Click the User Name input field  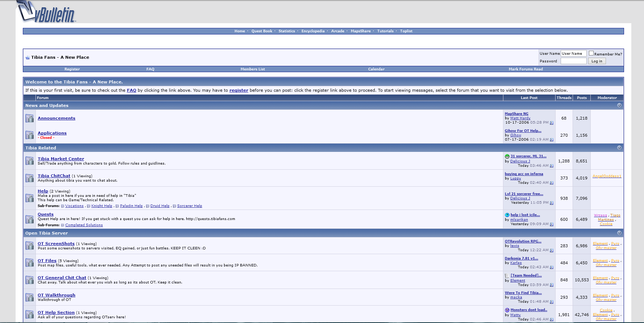pyautogui.click(x=573, y=54)
